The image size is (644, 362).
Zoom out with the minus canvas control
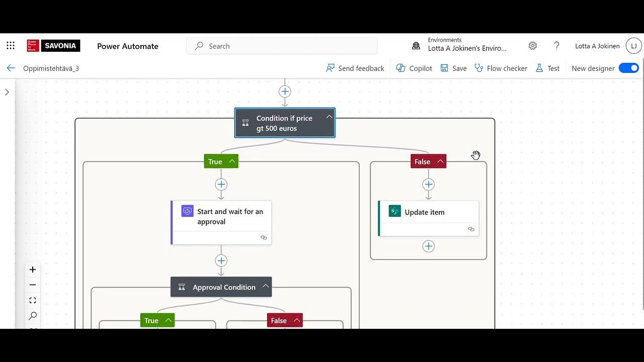tap(33, 285)
